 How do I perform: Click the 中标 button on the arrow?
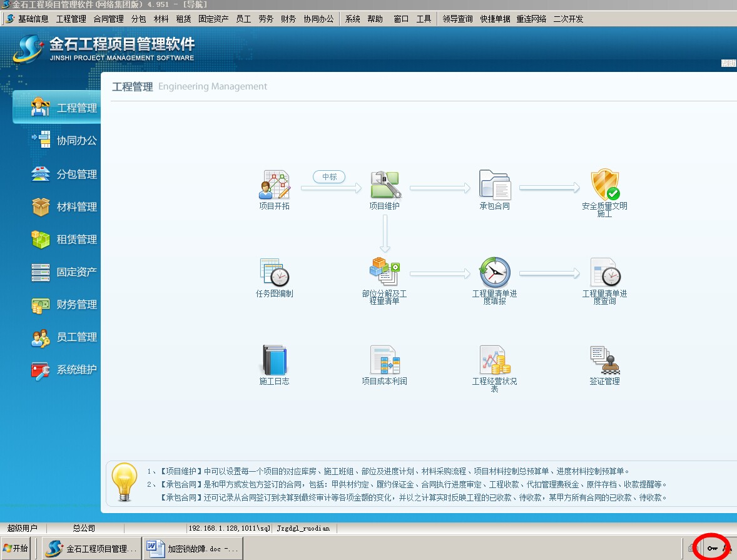(x=329, y=177)
